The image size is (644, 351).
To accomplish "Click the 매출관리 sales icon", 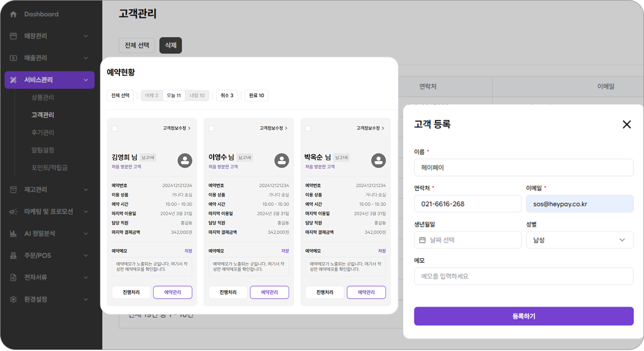I will click(x=14, y=58).
